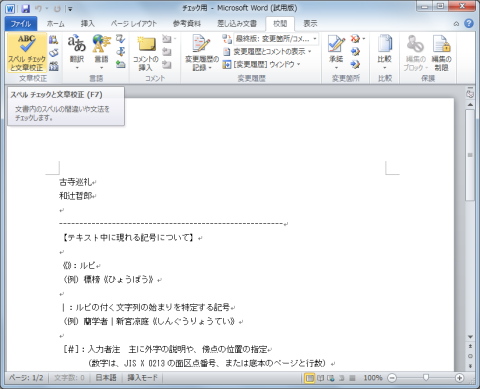Insert a new comment with コメントの挿入
This screenshot has width=480, height=389.
click(146, 53)
